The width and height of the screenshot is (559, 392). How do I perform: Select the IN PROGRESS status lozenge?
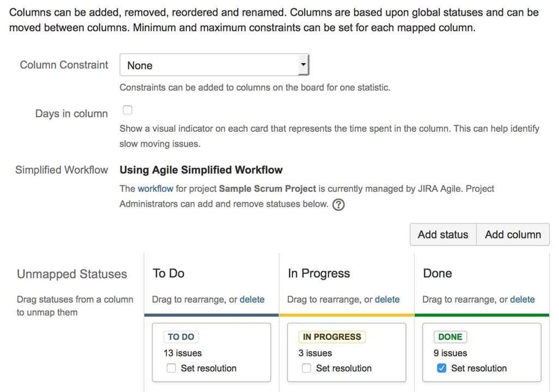tap(332, 337)
